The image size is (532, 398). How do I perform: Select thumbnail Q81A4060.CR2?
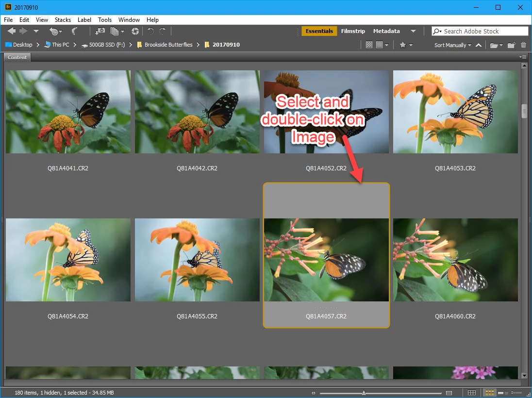(x=455, y=260)
